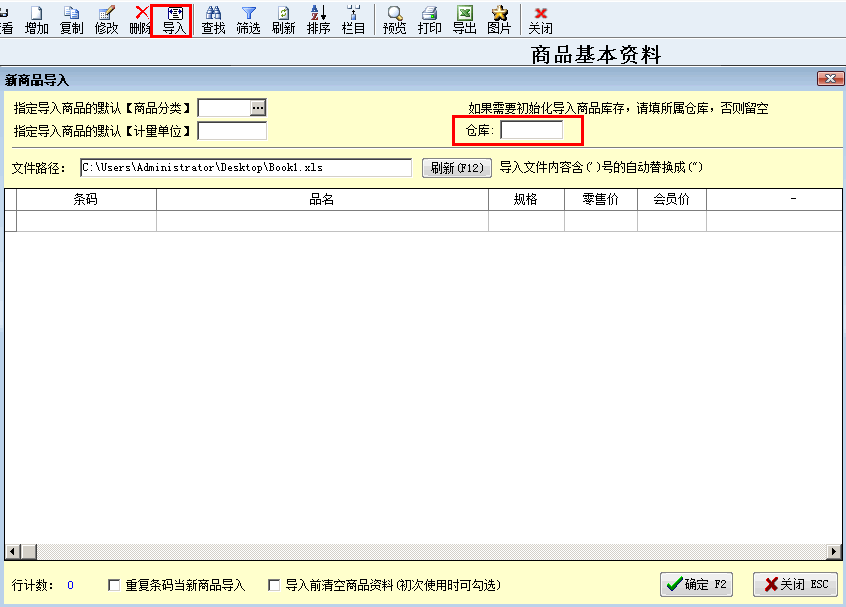Click the 仓库 warehouse input field
This screenshot has height=607, width=846.
coord(531,130)
